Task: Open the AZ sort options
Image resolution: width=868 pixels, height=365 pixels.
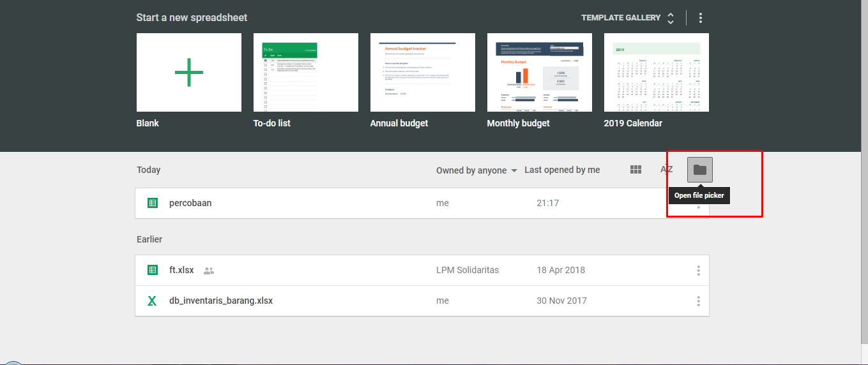Action: tap(666, 170)
